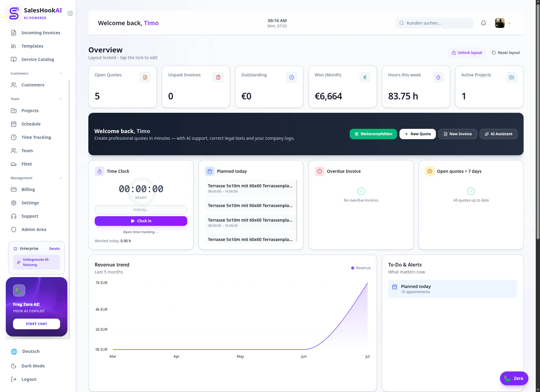Click the Active Projects folder icon
Image resolution: width=540 pixels, height=392 pixels.
(x=512, y=77)
